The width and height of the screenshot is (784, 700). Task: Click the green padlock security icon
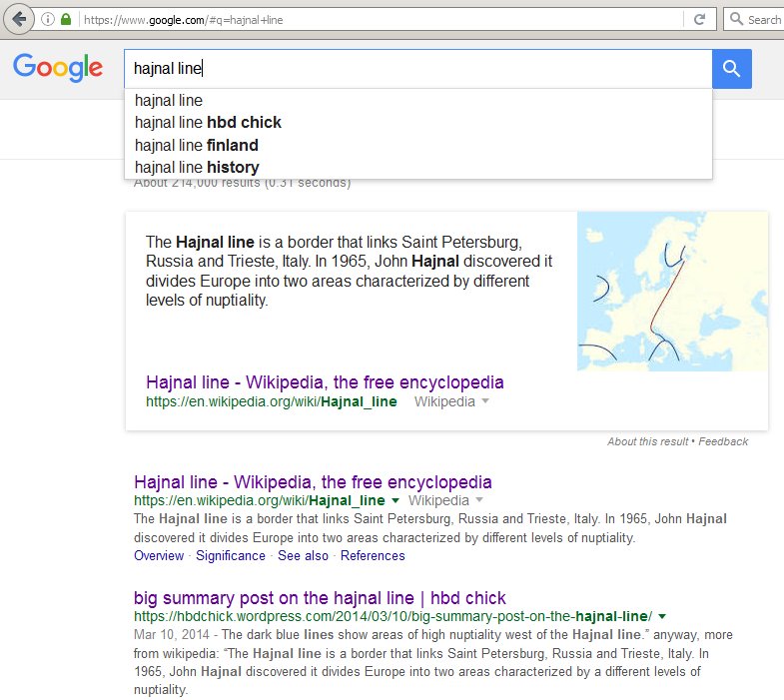point(66,20)
